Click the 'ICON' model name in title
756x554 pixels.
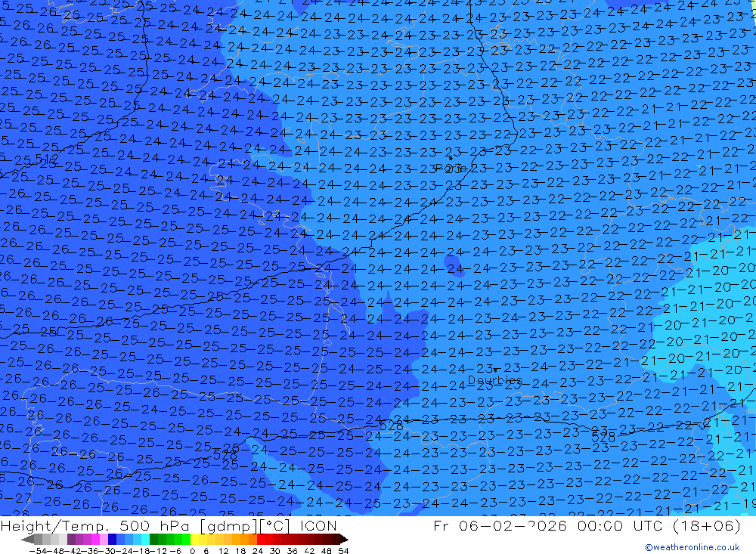(x=319, y=525)
